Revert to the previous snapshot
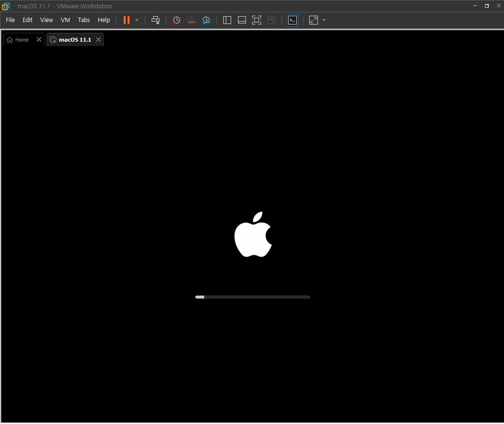The image size is (504, 424). (x=191, y=20)
